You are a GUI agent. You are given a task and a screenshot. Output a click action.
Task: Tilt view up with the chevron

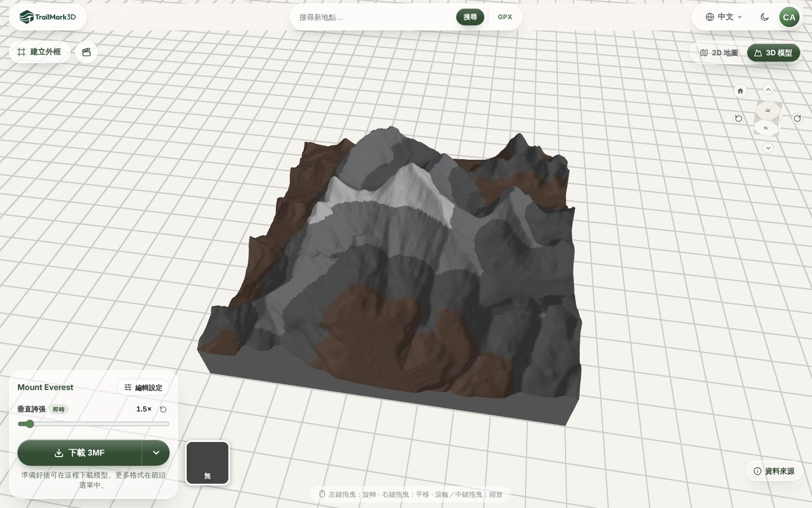tap(768, 89)
